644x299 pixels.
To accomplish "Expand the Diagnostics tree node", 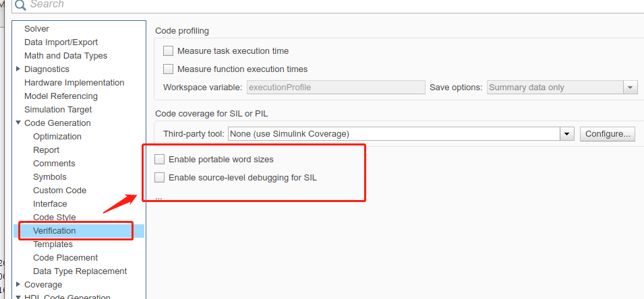I will [18, 69].
